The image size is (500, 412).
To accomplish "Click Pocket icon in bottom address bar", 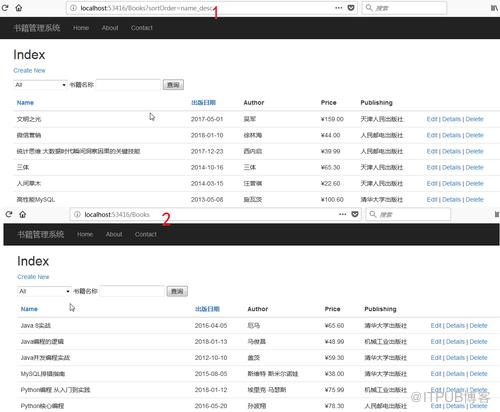I will coord(355,214).
